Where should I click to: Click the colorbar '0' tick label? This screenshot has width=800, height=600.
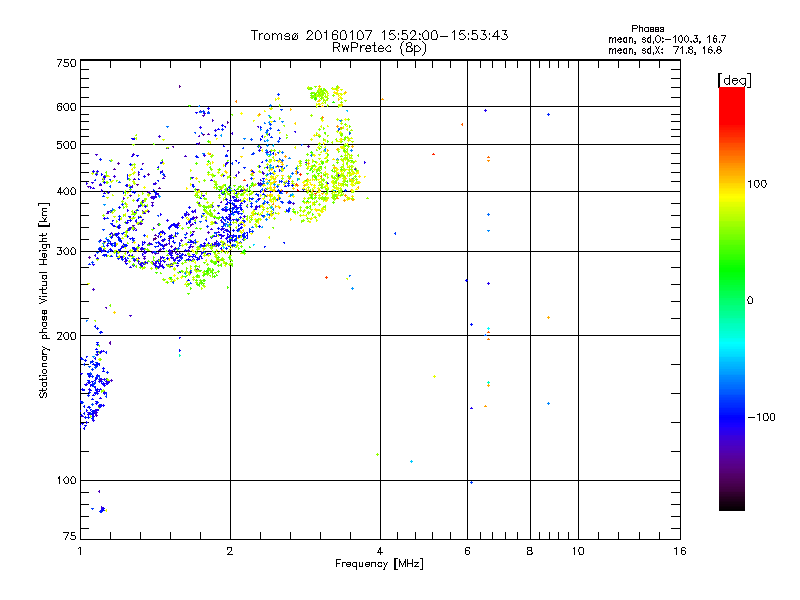coord(750,301)
